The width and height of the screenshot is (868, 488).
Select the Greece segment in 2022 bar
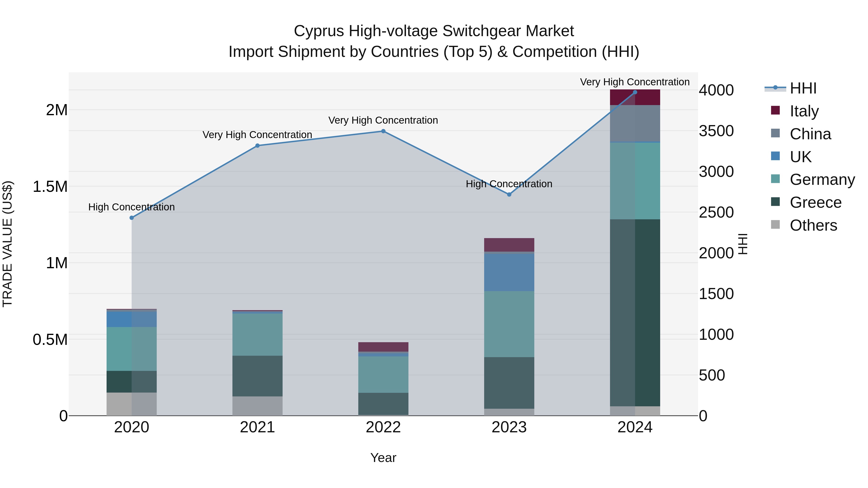point(383,404)
